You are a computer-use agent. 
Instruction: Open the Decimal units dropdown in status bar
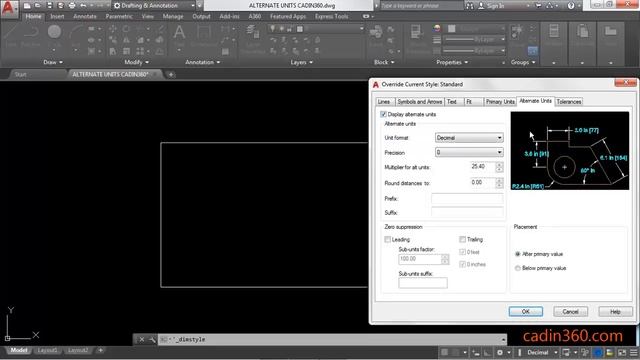542,352
